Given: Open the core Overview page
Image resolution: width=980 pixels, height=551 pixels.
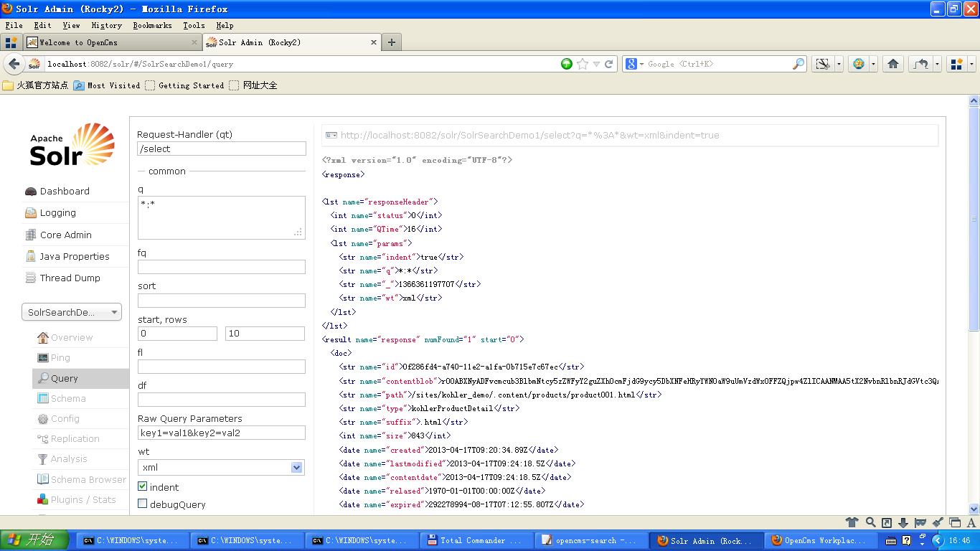Looking at the screenshot, I should click(x=72, y=337).
